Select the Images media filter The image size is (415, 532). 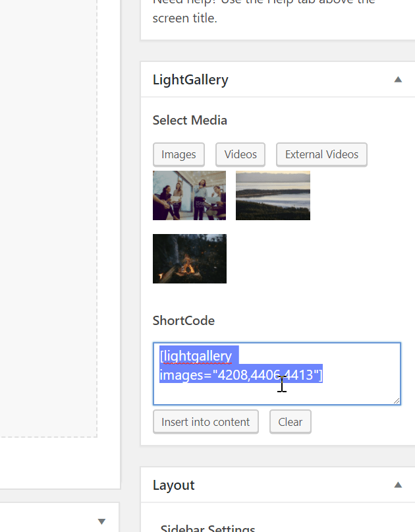(179, 154)
